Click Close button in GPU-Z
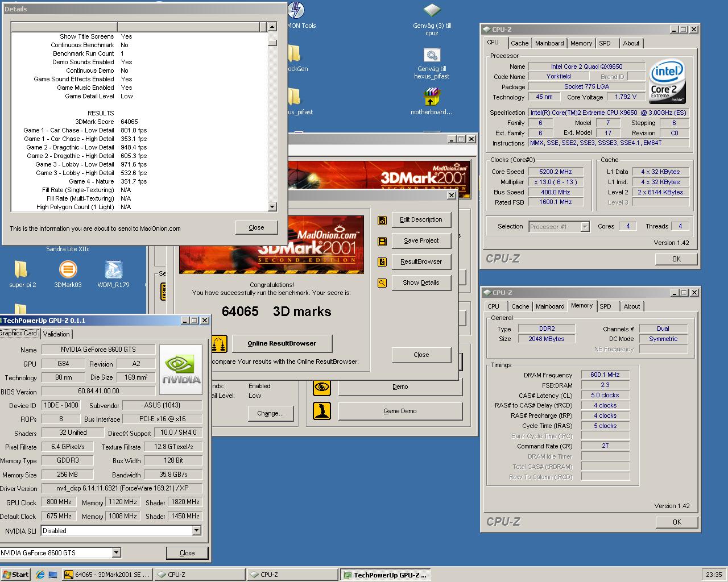Screen dimensions: 728x582 [187, 553]
